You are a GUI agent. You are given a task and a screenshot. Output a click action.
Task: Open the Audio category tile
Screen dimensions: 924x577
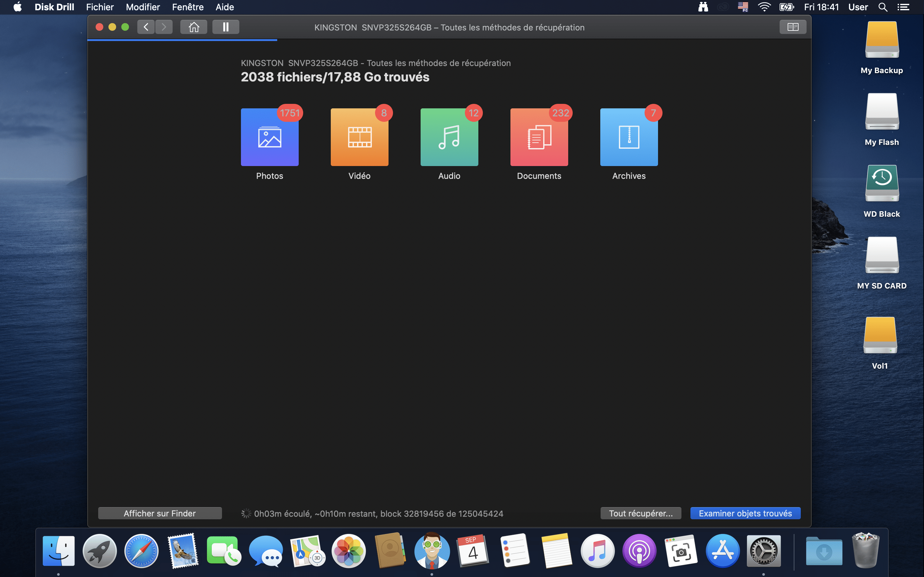[x=449, y=137]
